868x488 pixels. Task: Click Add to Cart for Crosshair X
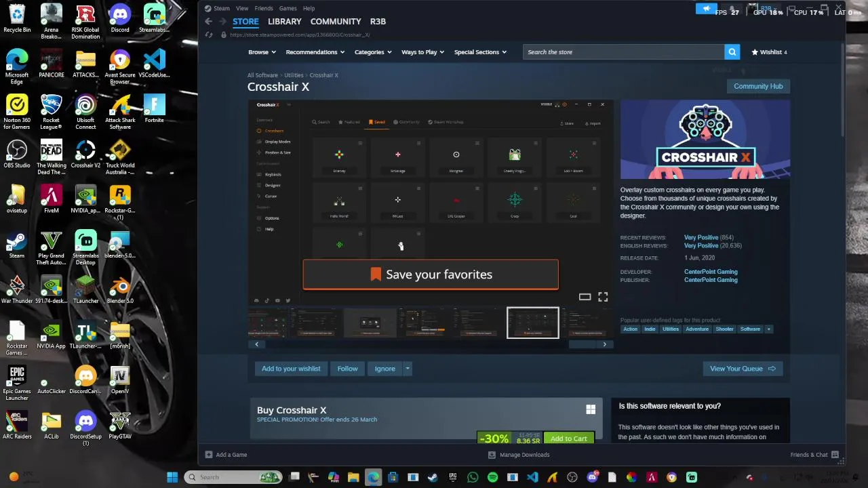click(x=569, y=439)
